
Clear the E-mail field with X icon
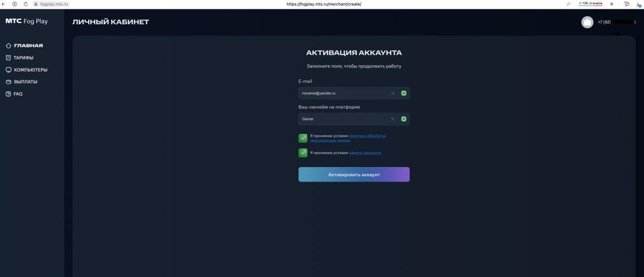[x=393, y=93]
